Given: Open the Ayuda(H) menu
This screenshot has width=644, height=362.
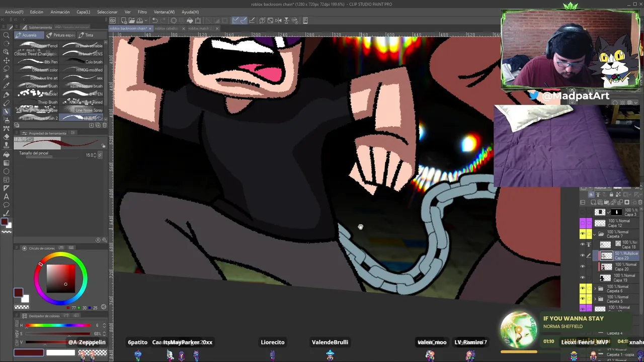Looking at the screenshot, I should pyautogui.click(x=190, y=12).
